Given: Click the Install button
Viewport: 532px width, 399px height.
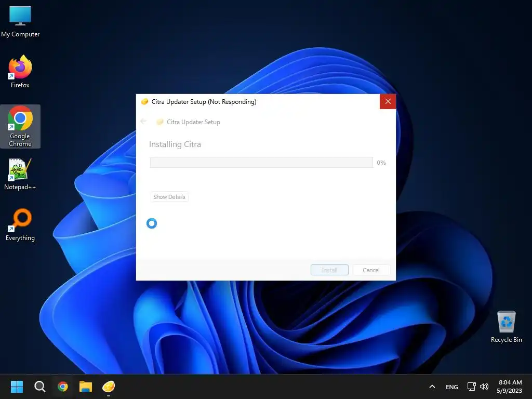Looking at the screenshot, I should tap(329, 270).
